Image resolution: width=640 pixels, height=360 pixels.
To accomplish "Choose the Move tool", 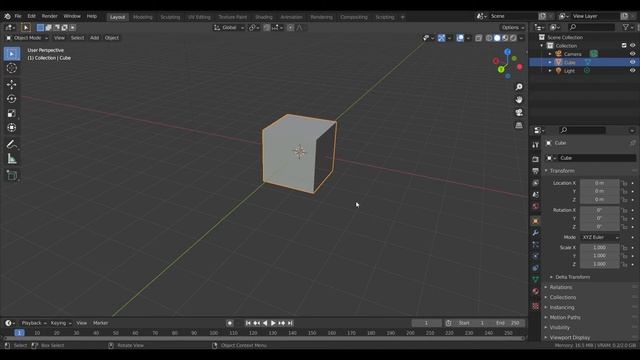I will point(12,84).
